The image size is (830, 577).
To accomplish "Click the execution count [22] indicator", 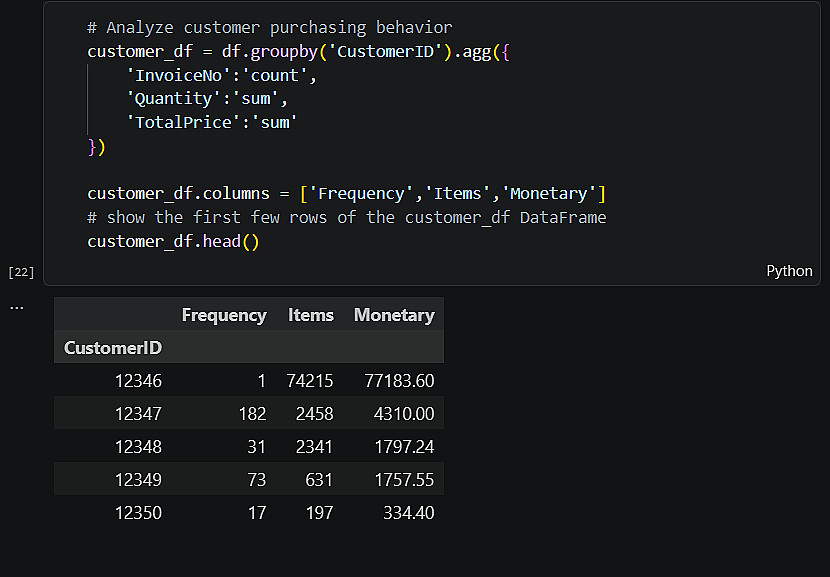I will click(21, 272).
